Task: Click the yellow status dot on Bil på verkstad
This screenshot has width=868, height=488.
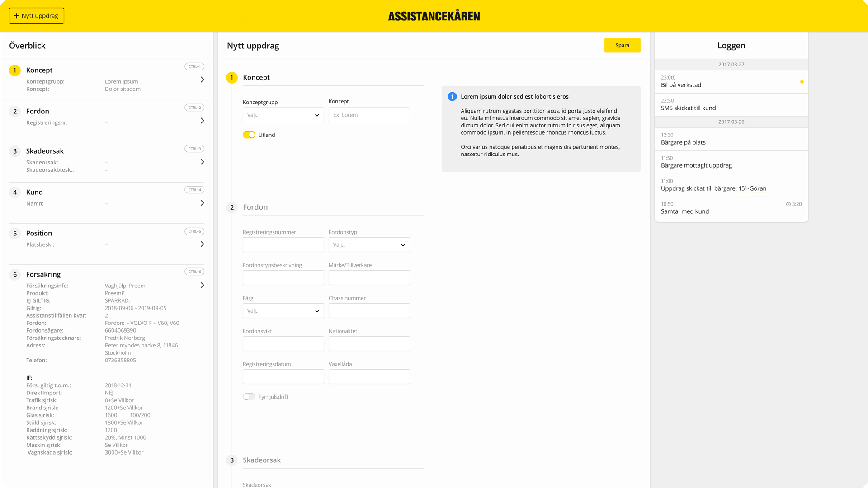Action: [802, 82]
